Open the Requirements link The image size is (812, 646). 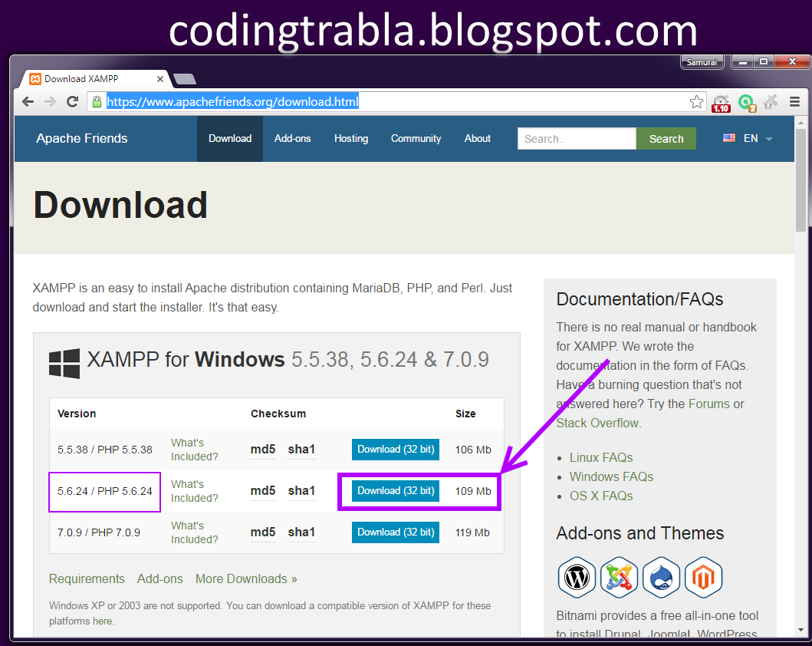click(87, 578)
